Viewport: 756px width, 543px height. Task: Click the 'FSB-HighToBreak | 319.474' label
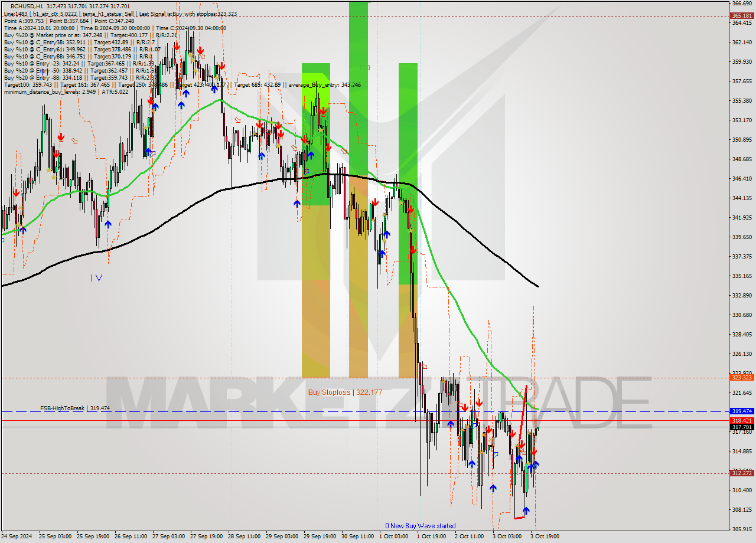pos(75,408)
